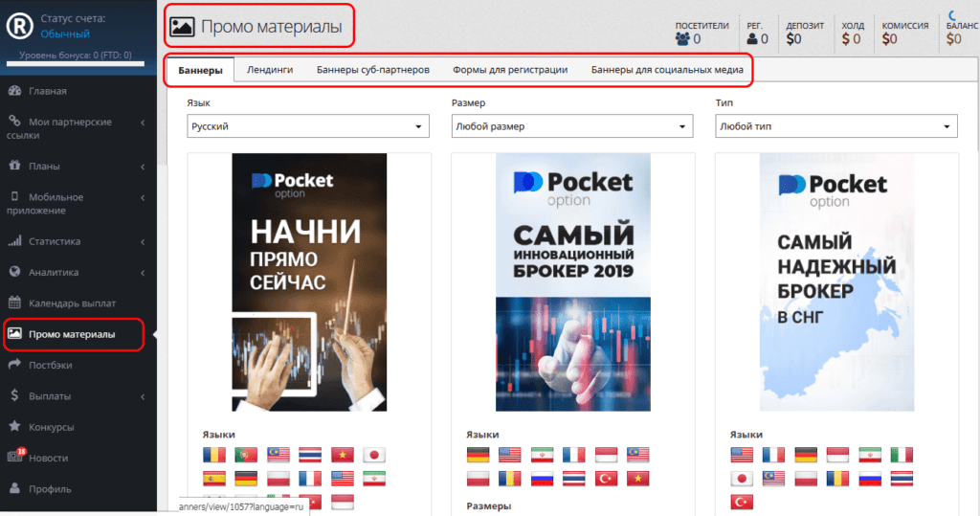Open Постбэки using its arrow icon

coord(14,365)
